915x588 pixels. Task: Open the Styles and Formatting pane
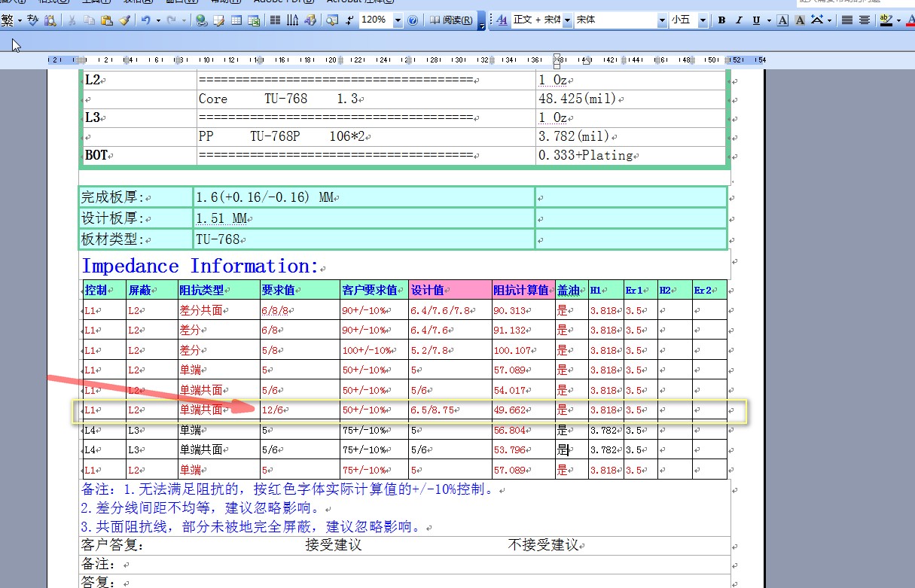(502, 20)
